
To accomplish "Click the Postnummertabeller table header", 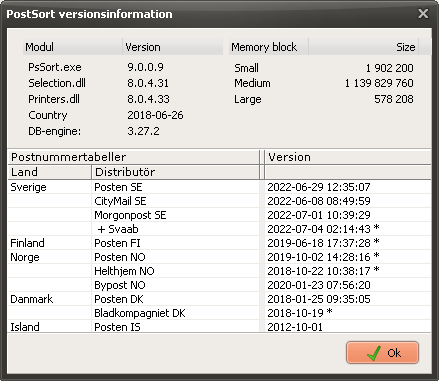I will tap(133, 157).
